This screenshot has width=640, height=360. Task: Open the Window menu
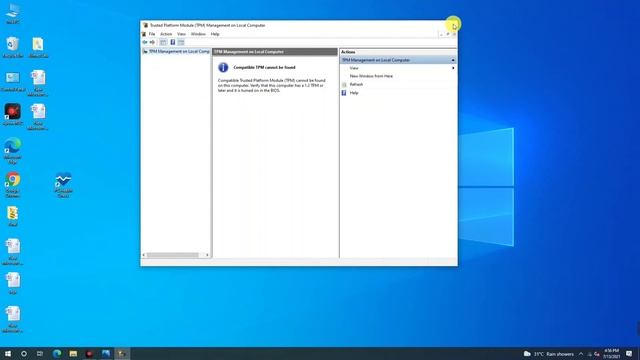point(198,34)
